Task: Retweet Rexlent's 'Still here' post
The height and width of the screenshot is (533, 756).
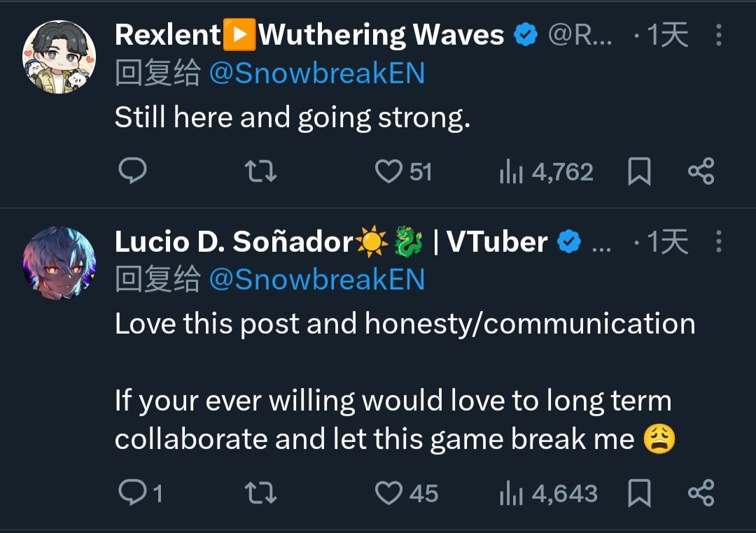Action: tap(262, 171)
